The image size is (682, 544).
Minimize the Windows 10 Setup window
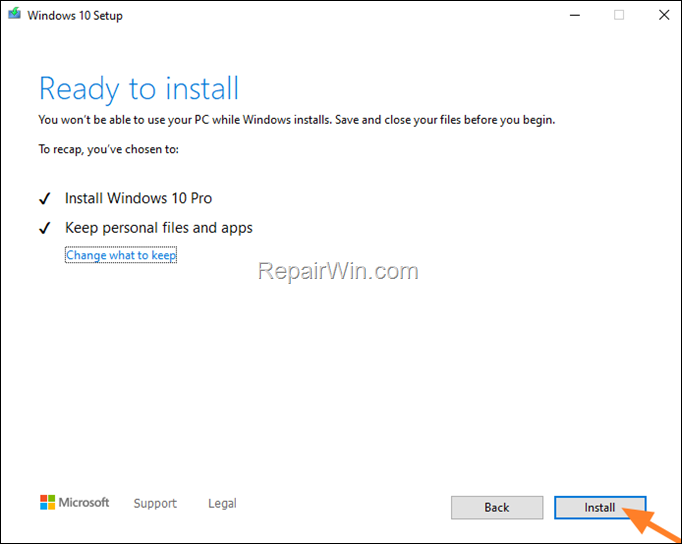(x=575, y=15)
